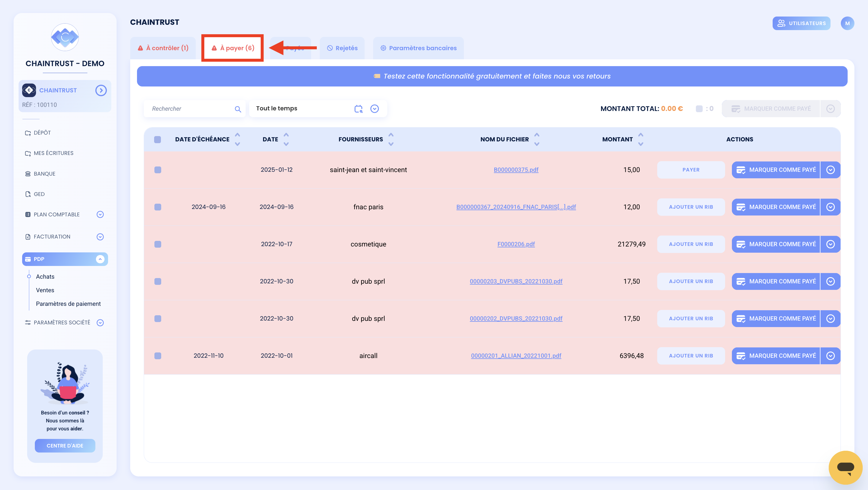This screenshot has height=490, width=868.
Task: Click the promotional banner Testez cette fonctionnalité
Action: click(x=492, y=76)
